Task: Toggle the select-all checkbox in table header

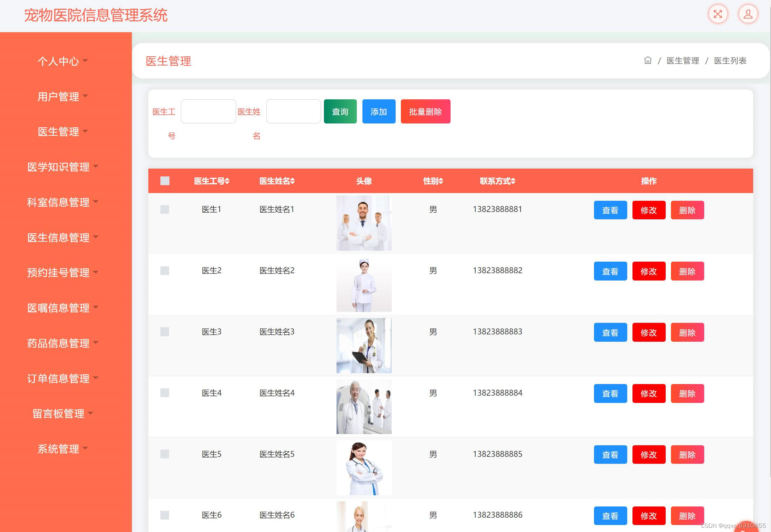Action: coord(165,181)
